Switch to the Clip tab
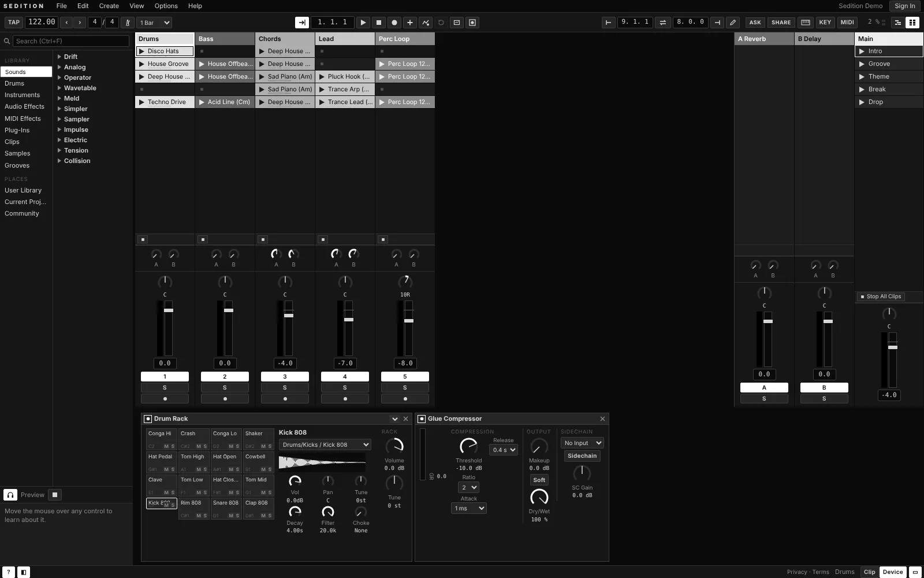The width and height of the screenshot is (924, 578). (869, 572)
